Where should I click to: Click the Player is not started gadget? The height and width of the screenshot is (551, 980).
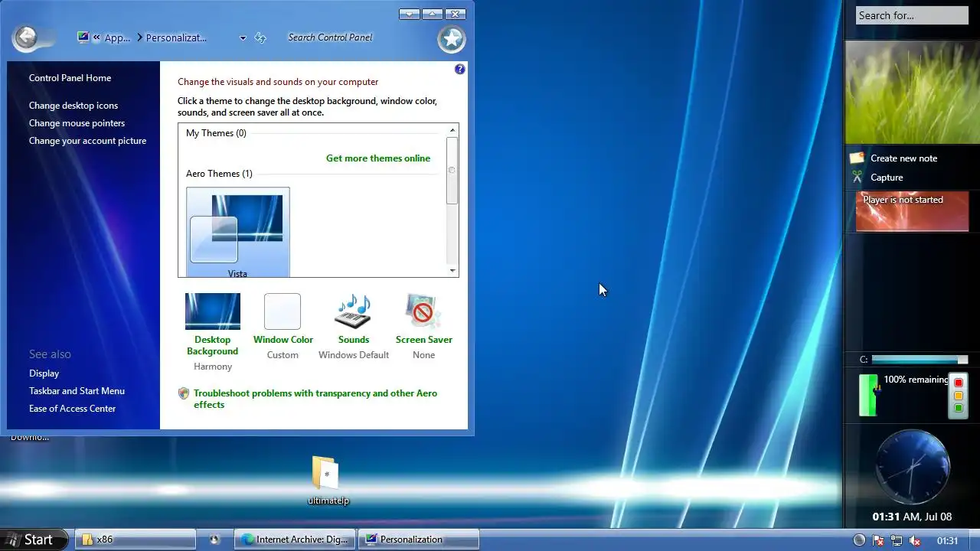912,211
